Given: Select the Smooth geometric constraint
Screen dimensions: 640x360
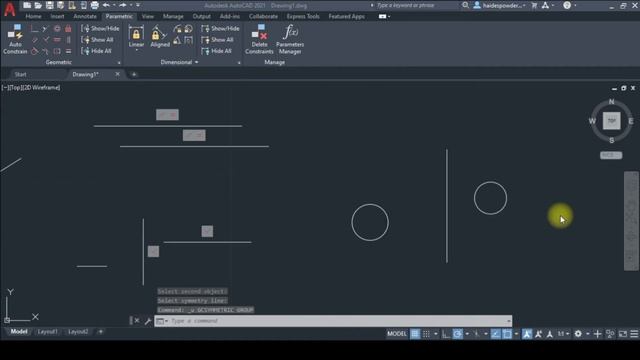Looking at the screenshot, I should click(x=45, y=51).
